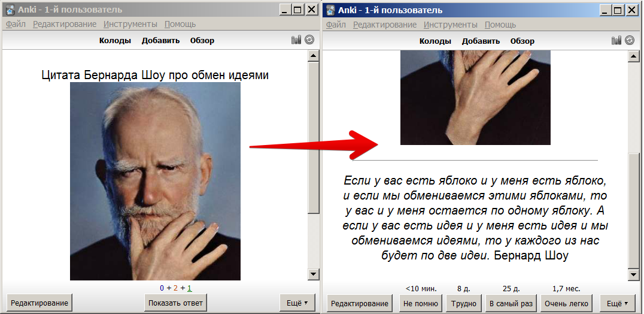Click sync icon in left Anki window
The height and width of the screenshot is (314, 644).
[x=309, y=40]
